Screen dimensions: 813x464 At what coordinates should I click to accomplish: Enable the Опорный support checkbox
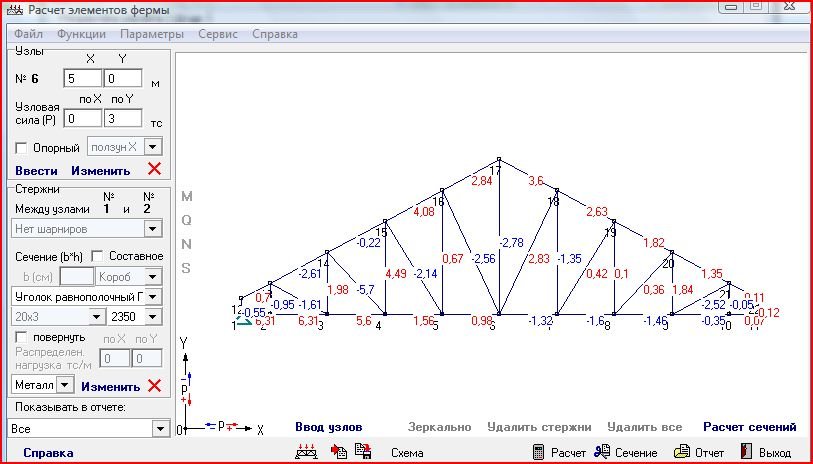click(x=21, y=147)
